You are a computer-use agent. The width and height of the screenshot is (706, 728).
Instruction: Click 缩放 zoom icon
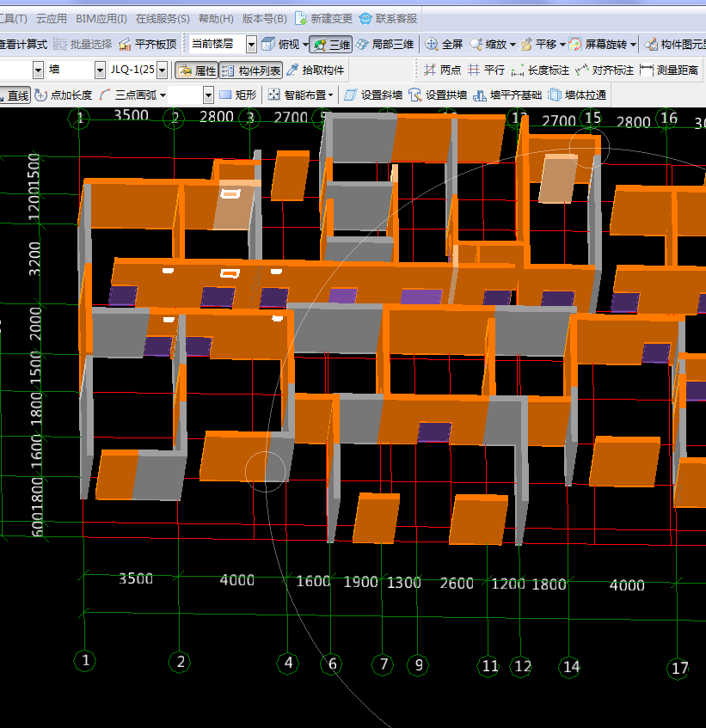pos(476,44)
